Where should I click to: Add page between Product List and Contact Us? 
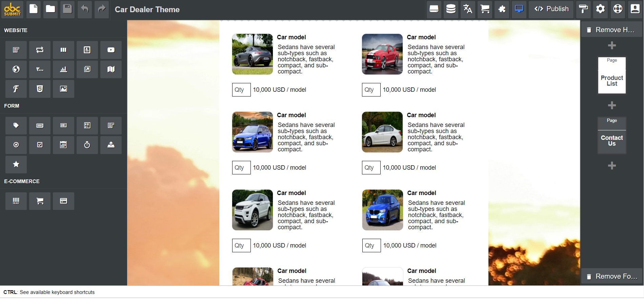pyautogui.click(x=612, y=105)
